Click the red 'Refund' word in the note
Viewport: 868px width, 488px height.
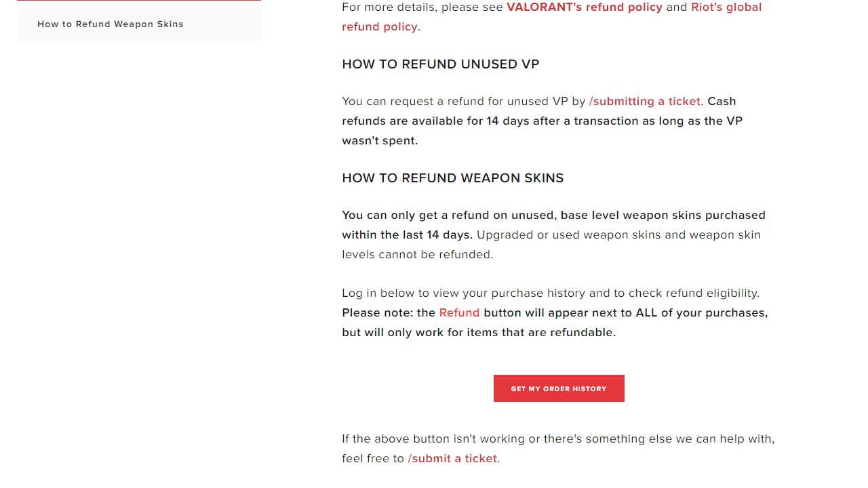[x=459, y=312]
